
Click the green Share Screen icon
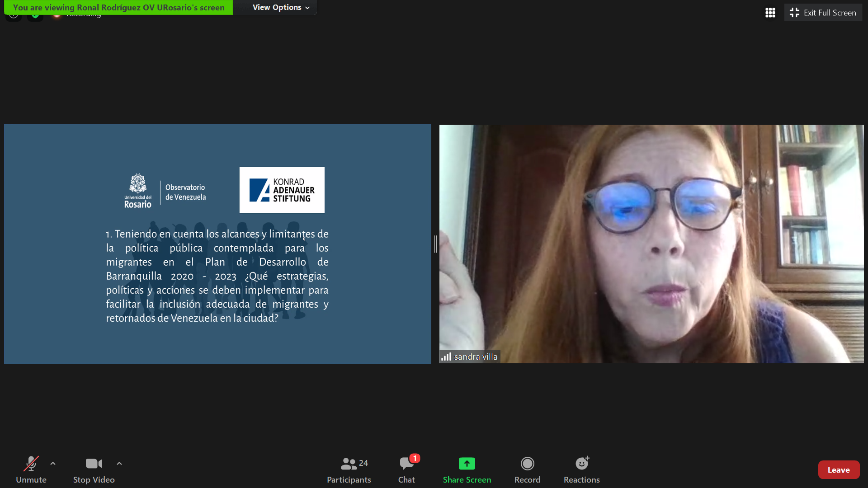pyautogui.click(x=467, y=464)
